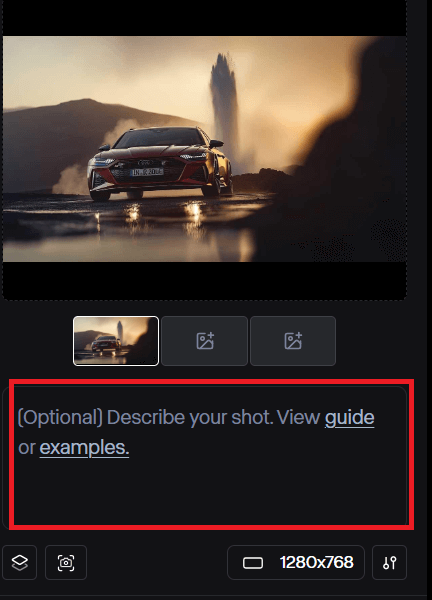Screen dimensions: 432x600
Task: Click the add-image icon in the middle slot
Action: (205, 341)
